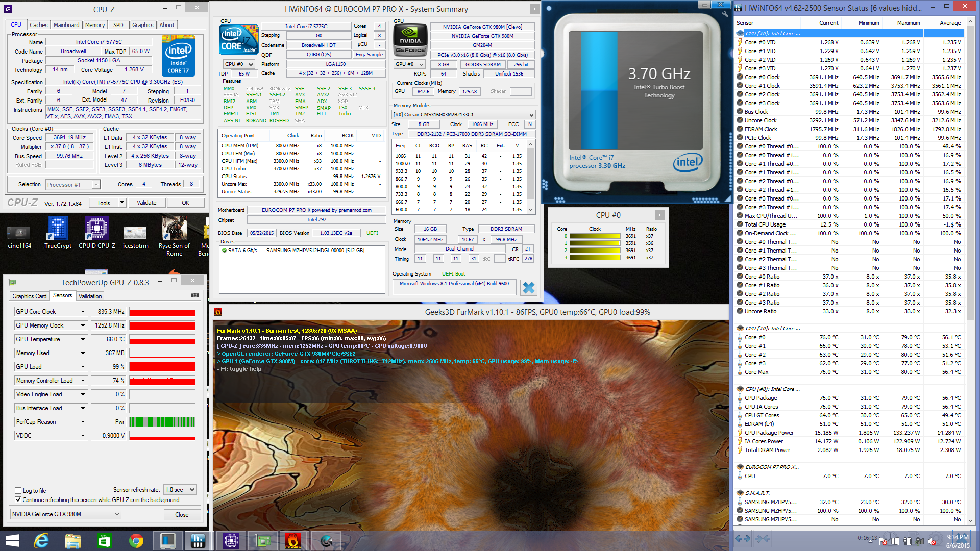Open the CPU-Z Tools dropdown arrow
The image size is (980, 551).
coord(122,203)
